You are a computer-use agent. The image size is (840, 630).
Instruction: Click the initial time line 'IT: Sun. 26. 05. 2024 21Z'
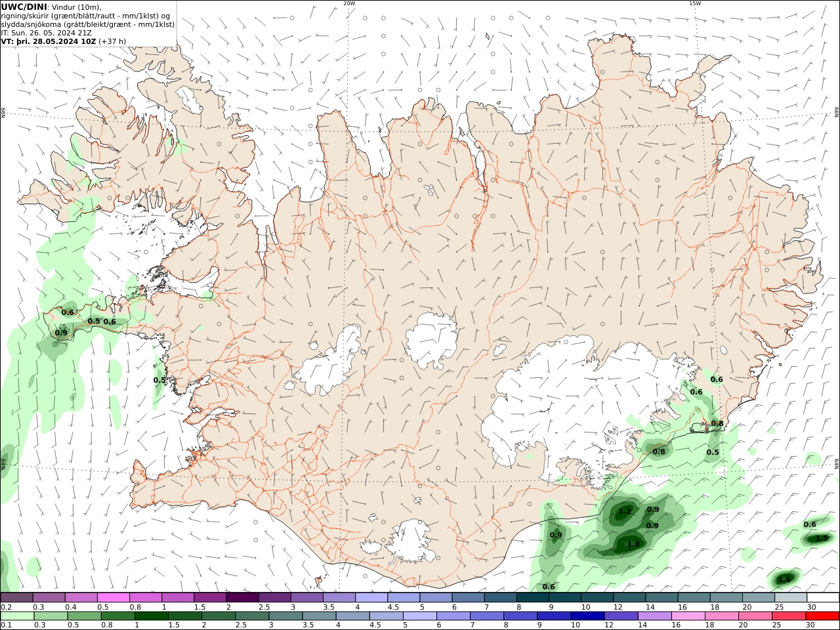[x=47, y=32]
